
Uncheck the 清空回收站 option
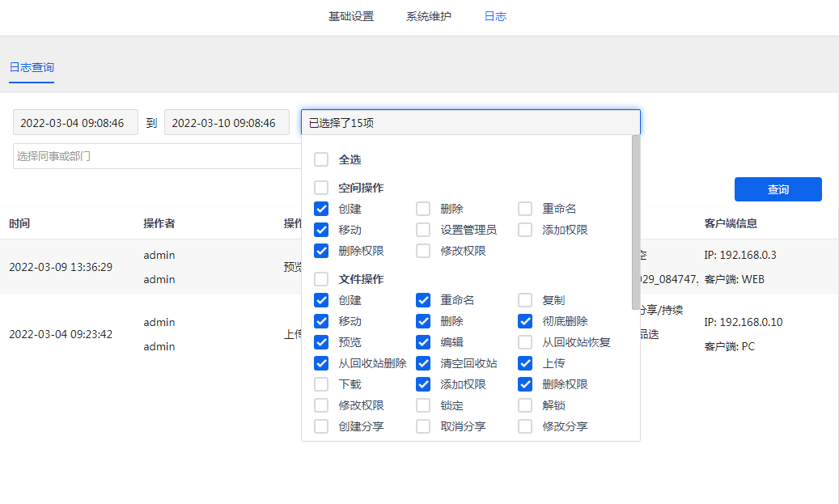click(x=423, y=363)
